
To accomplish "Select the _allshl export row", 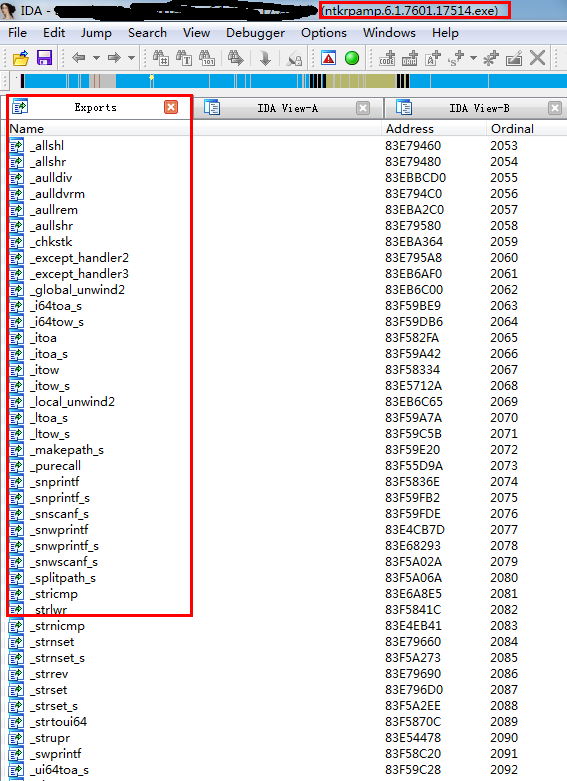I will coord(287,145).
